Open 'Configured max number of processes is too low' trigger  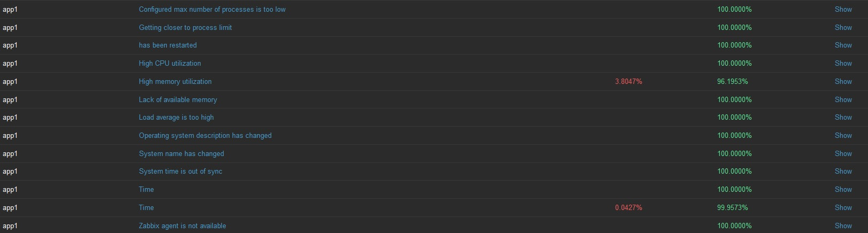coord(212,9)
